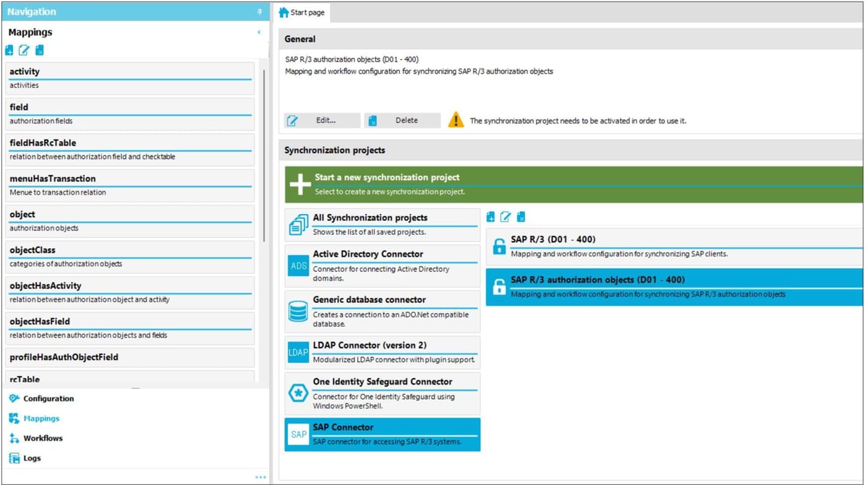Open the overflow menu at the navigation bottom
This screenshot has width=868, height=485.
point(260,476)
